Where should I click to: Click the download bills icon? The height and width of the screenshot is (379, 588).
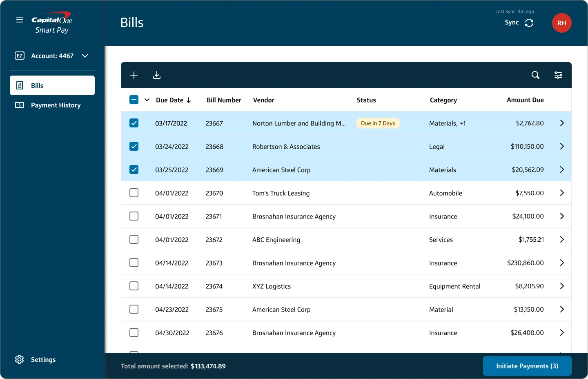tap(157, 75)
